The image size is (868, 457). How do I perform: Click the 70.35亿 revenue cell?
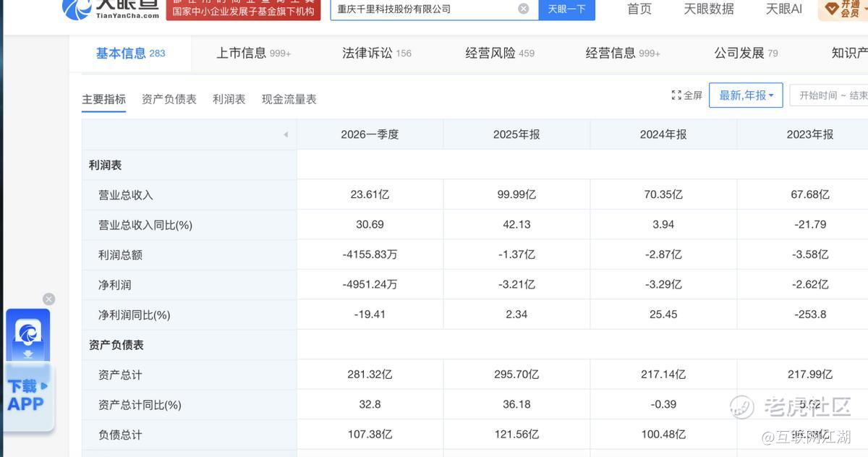point(663,195)
